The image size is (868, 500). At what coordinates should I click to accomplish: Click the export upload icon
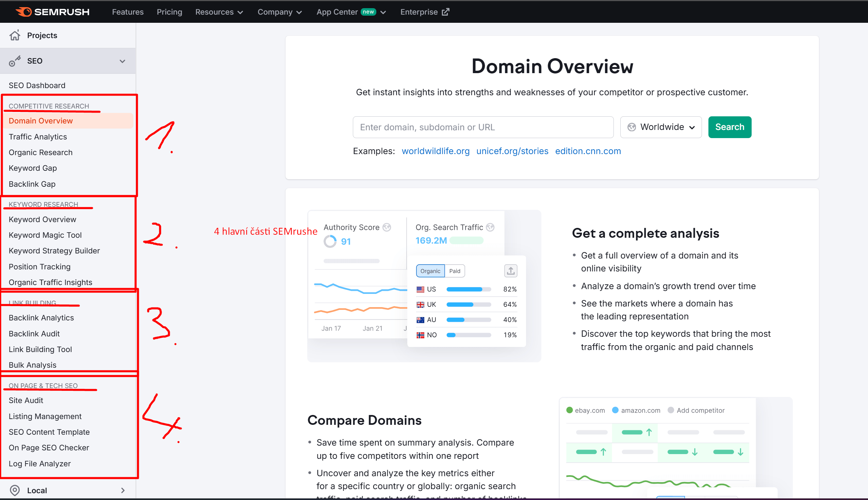point(511,271)
